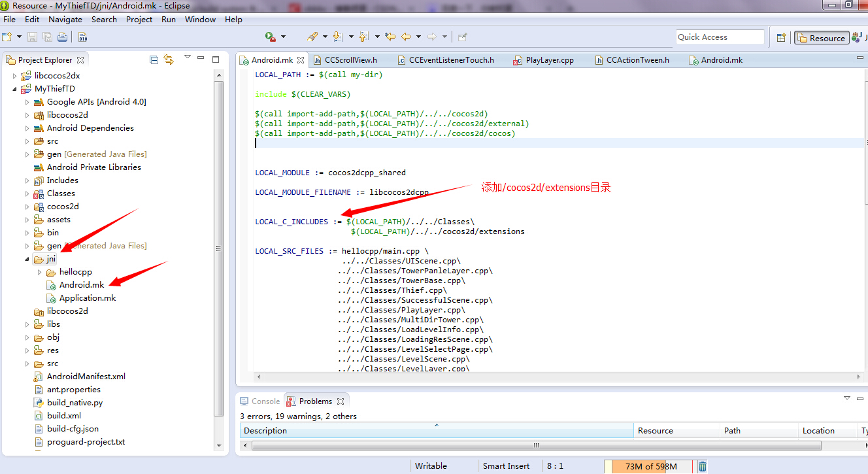
Task: Open the File menu
Action: (x=9, y=19)
